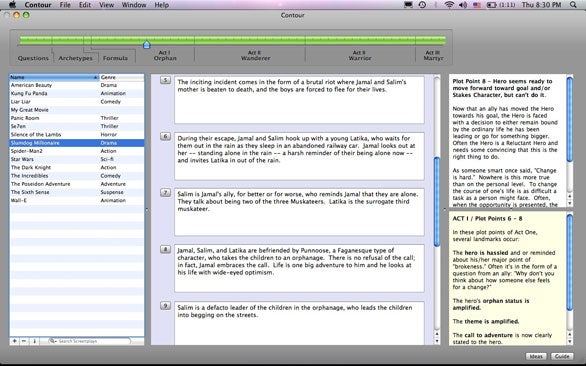Click the magnifier icon in Search Screenplays

[x=53, y=341]
